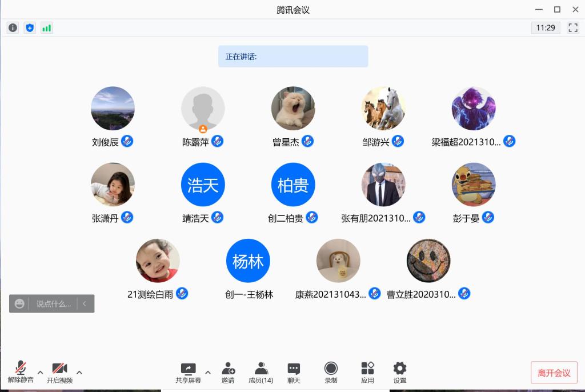The width and height of the screenshot is (585, 392).
Task: Maximize the 腾讯会议 window
Action: click(557, 9)
